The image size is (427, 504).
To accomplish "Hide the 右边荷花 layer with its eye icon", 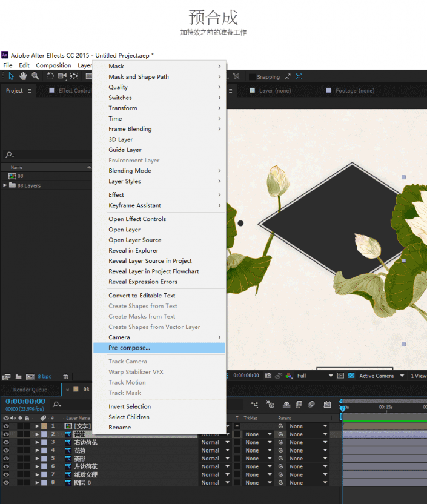I will (x=6, y=442).
